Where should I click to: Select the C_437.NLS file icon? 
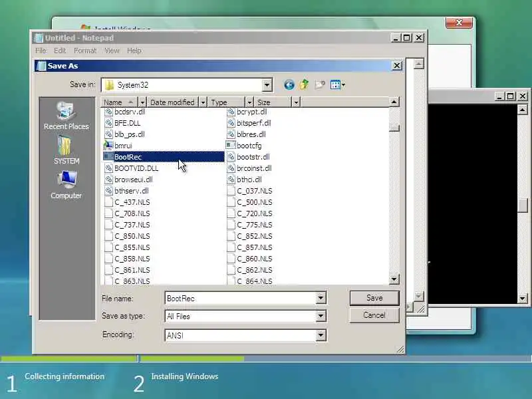(108, 202)
